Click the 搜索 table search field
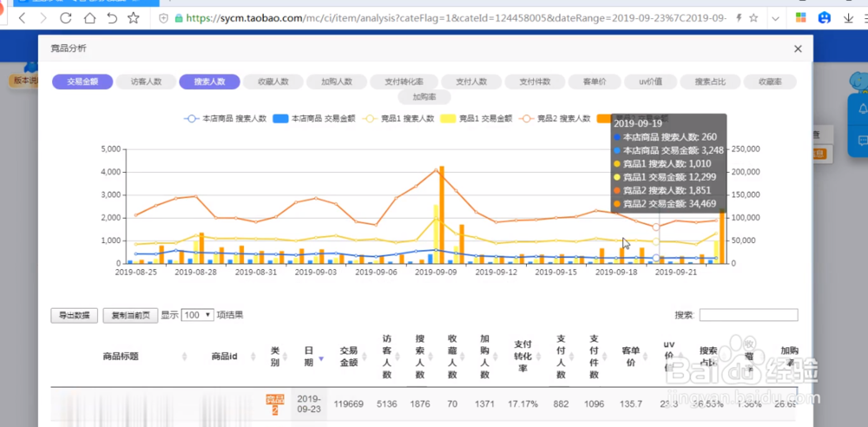Screen dimensions: 868x427 [748, 314]
